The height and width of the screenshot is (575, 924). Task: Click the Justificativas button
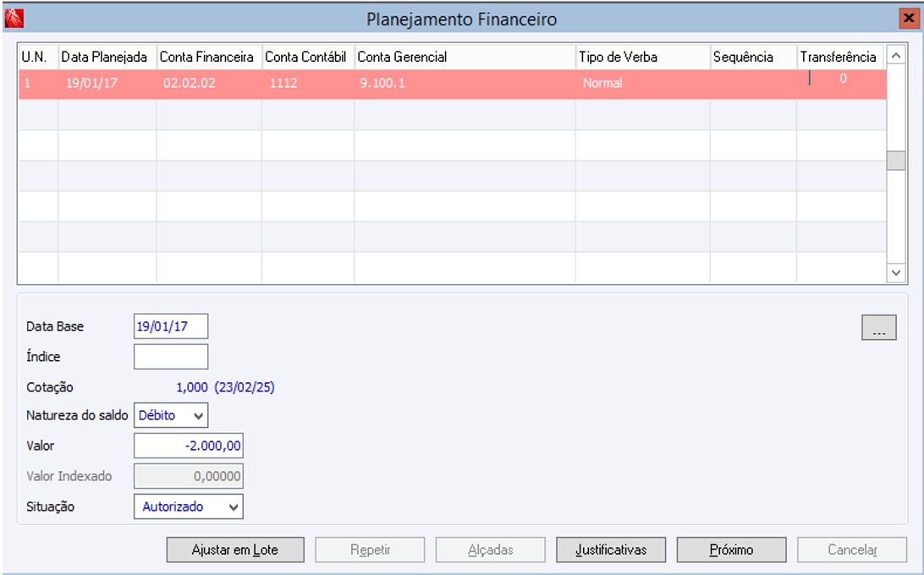(x=611, y=550)
